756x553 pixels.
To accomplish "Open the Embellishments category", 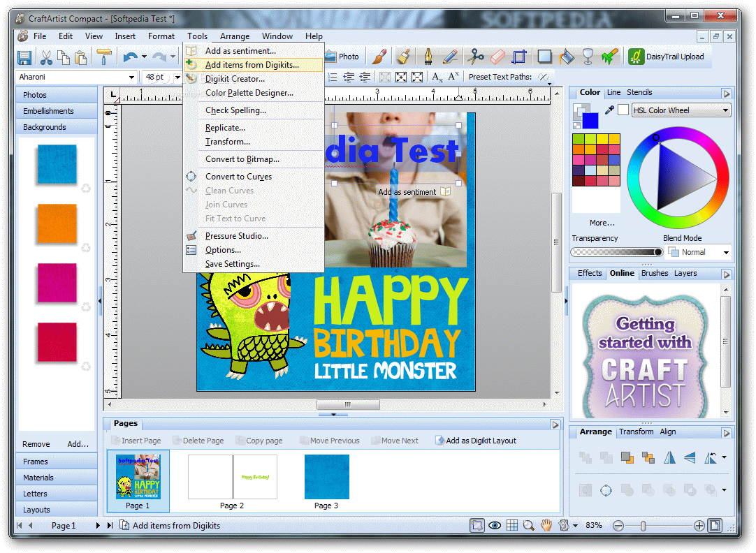I will (x=57, y=111).
